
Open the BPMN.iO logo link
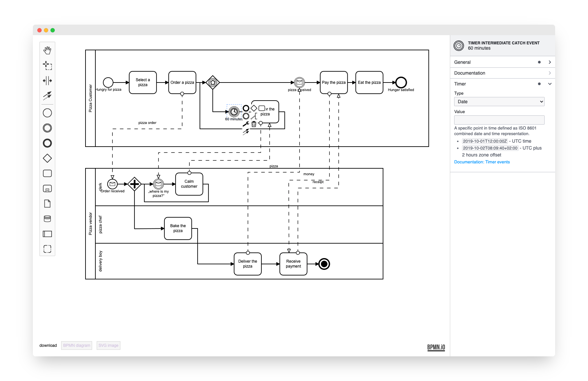[436, 347]
